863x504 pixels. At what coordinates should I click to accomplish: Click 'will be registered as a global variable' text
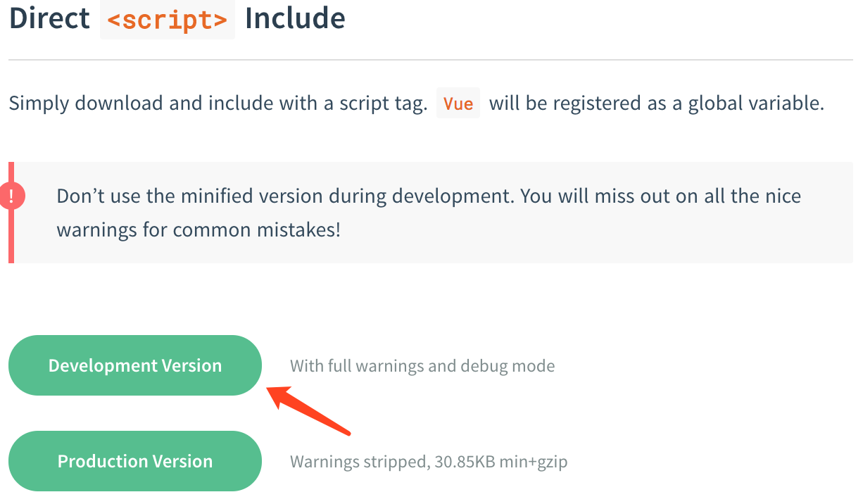[x=656, y=103]
